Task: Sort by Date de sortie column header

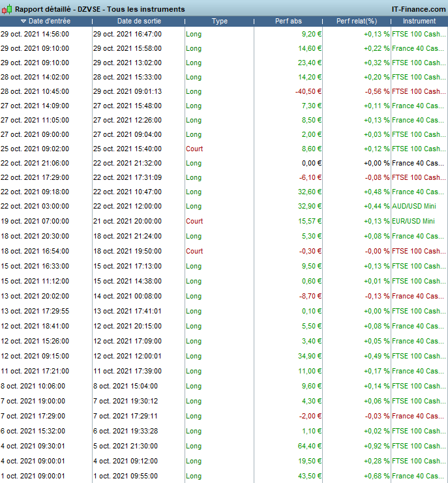Action: 139,22
